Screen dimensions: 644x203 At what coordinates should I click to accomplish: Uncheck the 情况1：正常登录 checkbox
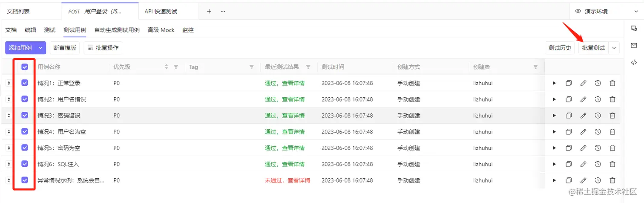(25, 83)
